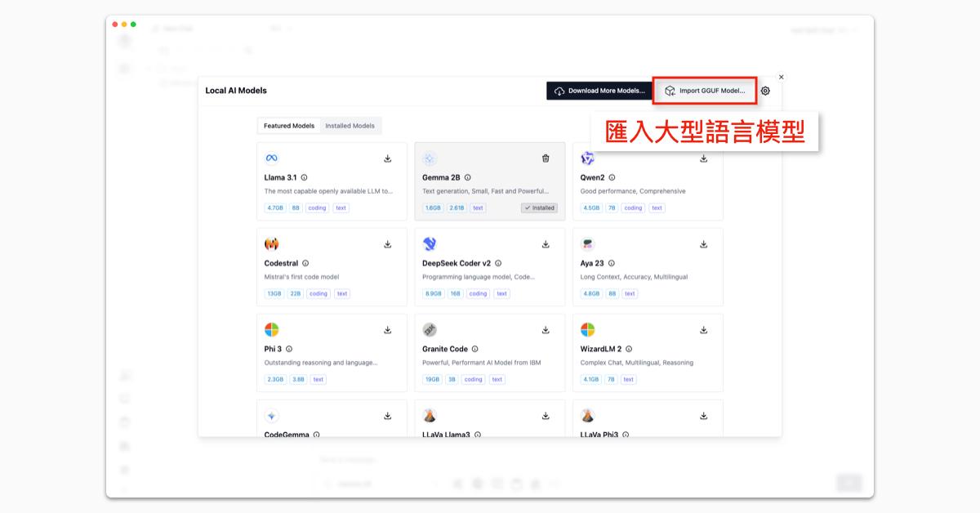Close the Local AI Models dialog
Image resolution: width=980 pixels, height=513 pixels.
click(782, 77)
